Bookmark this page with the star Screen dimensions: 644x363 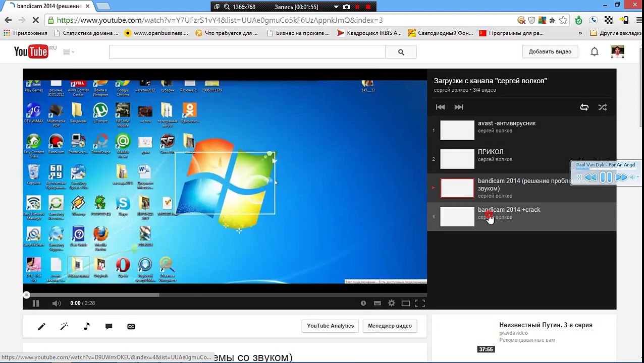[563, 20]
